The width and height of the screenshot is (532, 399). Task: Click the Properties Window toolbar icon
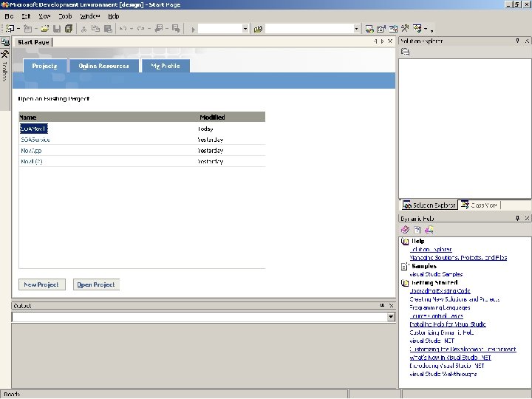pos(381,29)
